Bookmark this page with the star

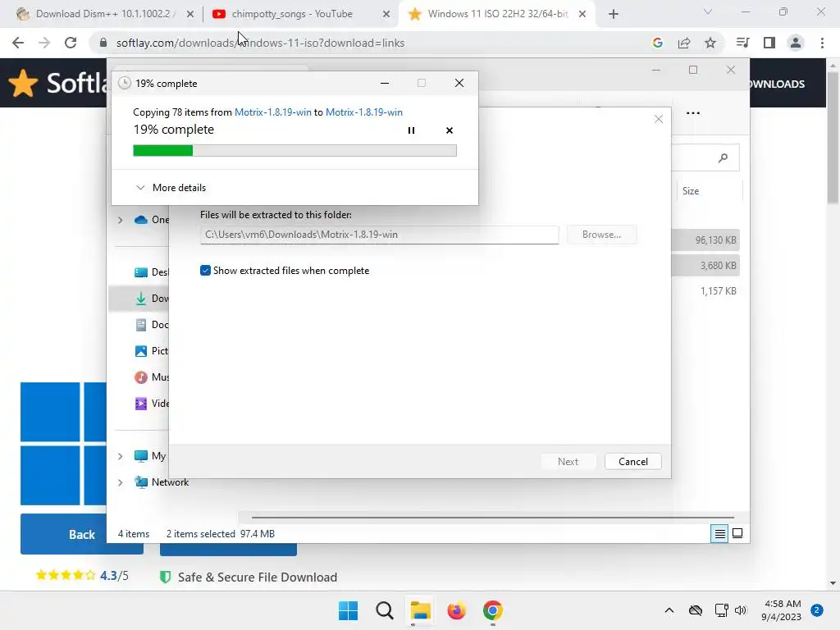click(710, 43)
